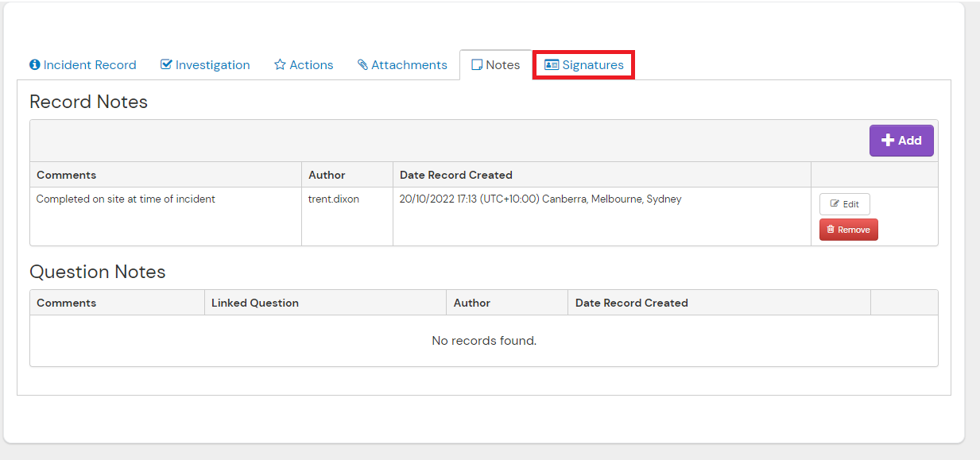Switch to the Signatures tab
The height and width of the screenshot is (460, 980).
(x=584, y=65)
